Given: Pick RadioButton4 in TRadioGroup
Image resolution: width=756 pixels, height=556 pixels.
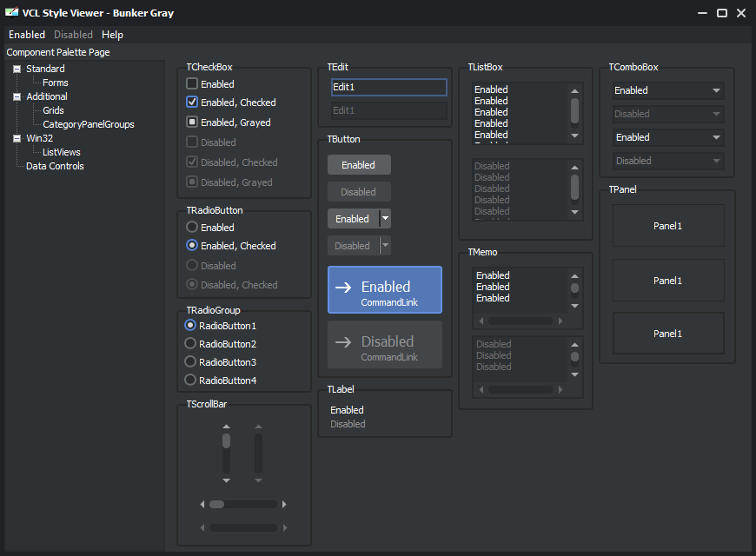Looking at the screenshot, I should tap(190, 380).
